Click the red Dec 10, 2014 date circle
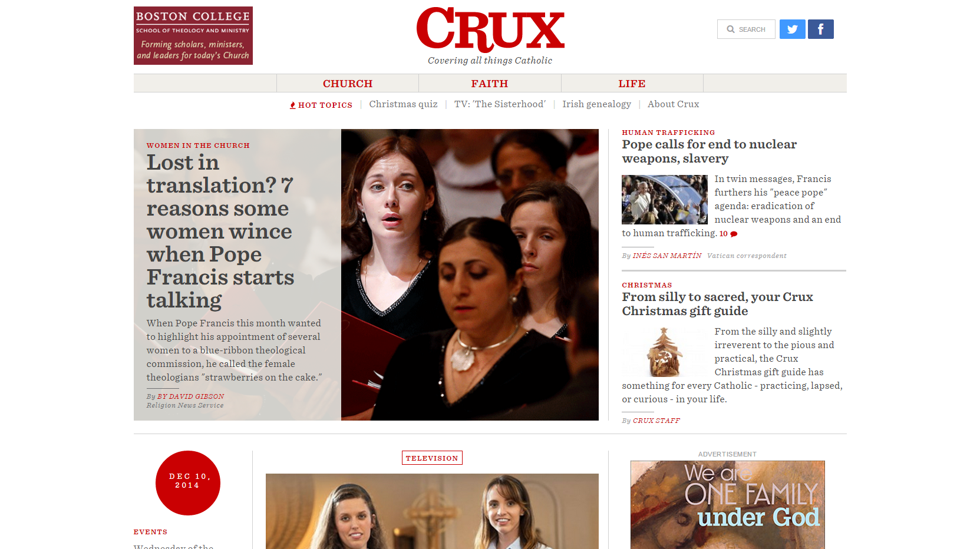The width and height of the screenshot is (980, 549). (x=188, y=483)
